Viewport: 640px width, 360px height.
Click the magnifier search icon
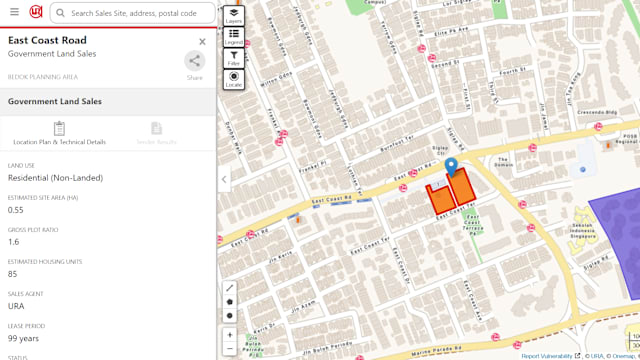pyautogui.click(x=60, y=13)
